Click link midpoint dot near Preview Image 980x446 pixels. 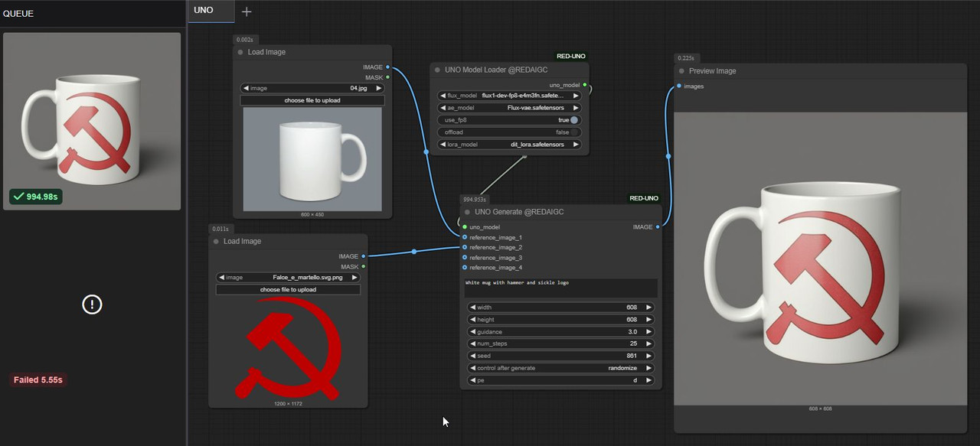click(x=668, y=156)
